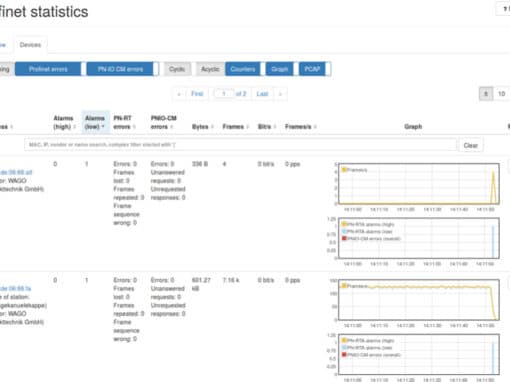Open the first WAGO device MAC link
The height and width of the screenshot is (382, 510).
tap(16, 172)
